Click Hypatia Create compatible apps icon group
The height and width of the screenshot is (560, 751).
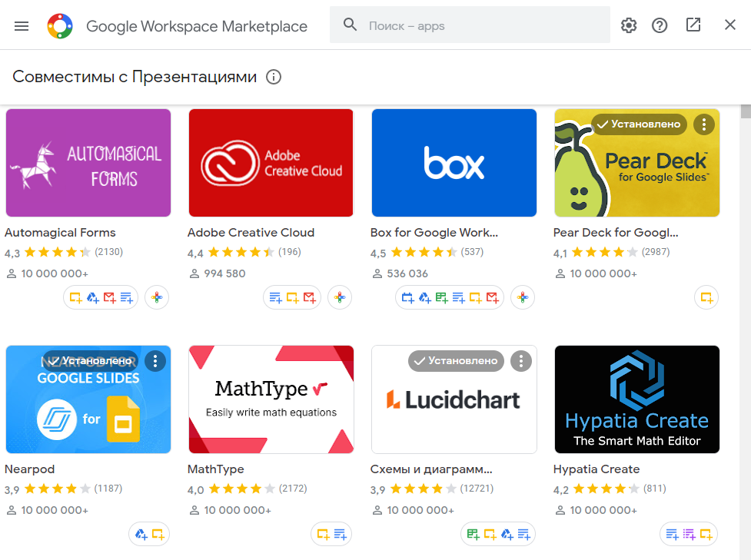(x=689, y=534)
